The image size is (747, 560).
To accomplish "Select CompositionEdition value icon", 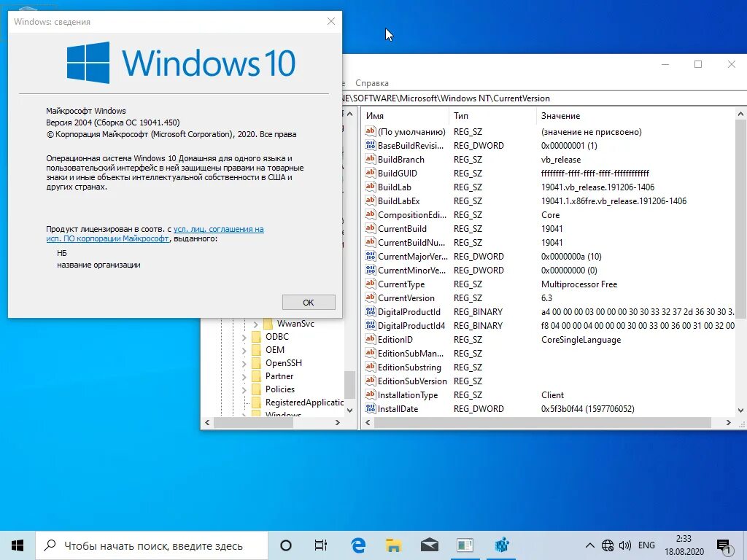I will click(x=370, y=214).
